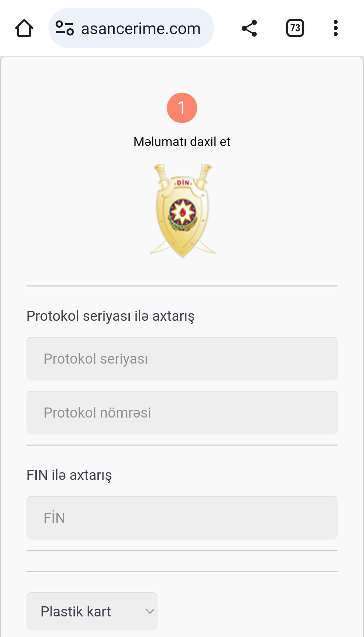
Task: Open the three-dot browser menu
Action: point(335,28)
